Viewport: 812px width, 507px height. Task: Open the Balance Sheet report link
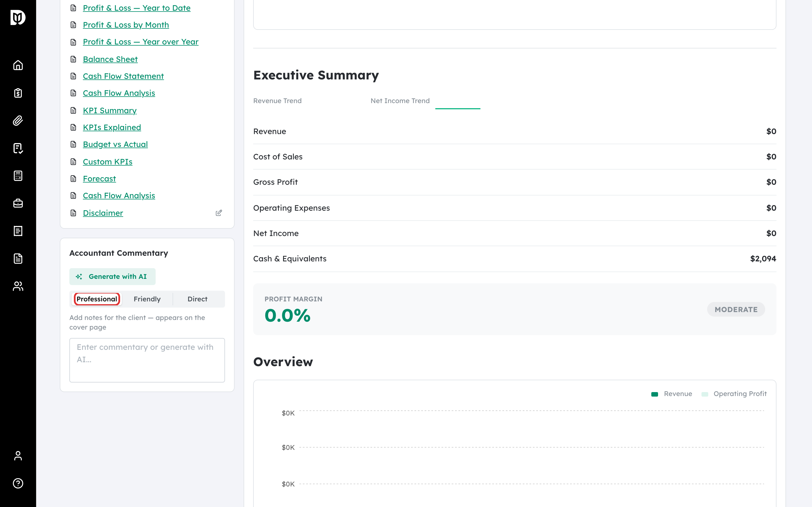[x=110, y=59]
